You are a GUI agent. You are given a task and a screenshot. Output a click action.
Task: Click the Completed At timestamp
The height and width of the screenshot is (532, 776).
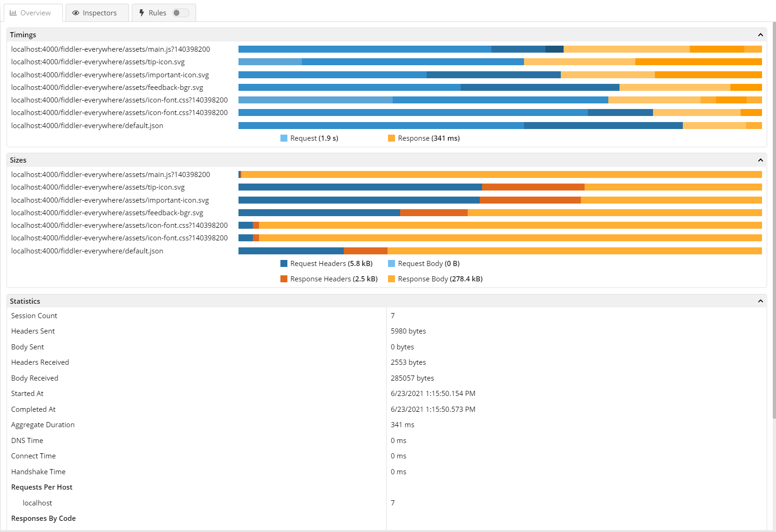click(x=433, y=409)
